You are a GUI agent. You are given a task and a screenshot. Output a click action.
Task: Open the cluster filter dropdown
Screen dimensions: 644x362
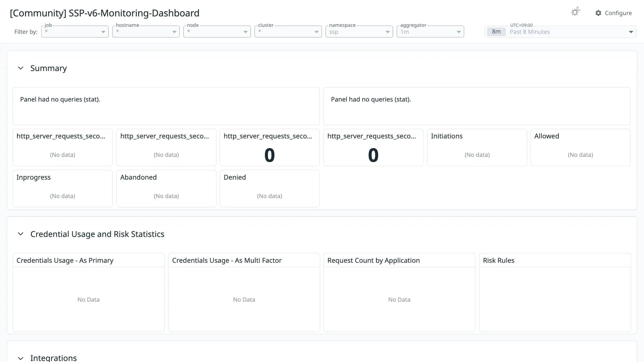pos(288,32)
